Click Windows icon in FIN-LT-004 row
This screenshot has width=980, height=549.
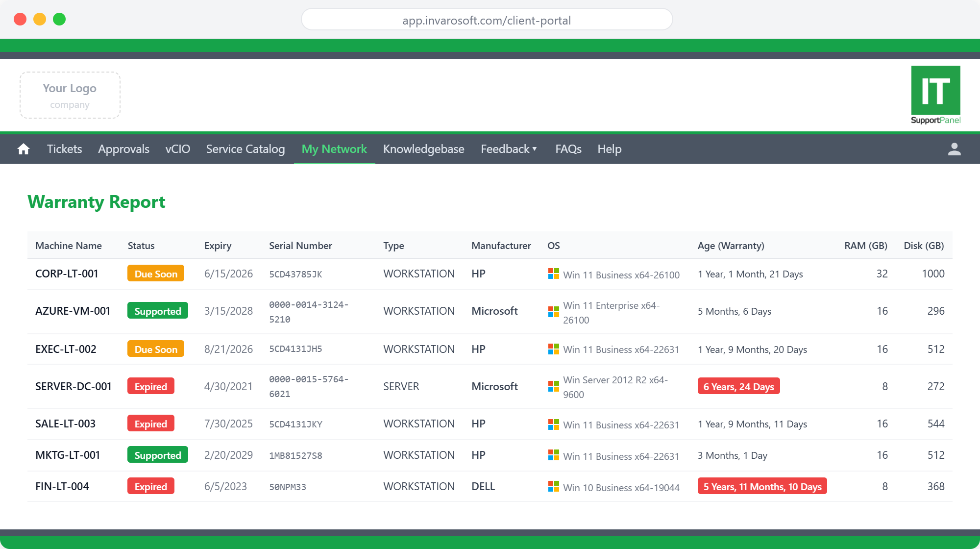pyautogui.click(x=554, y=487)
